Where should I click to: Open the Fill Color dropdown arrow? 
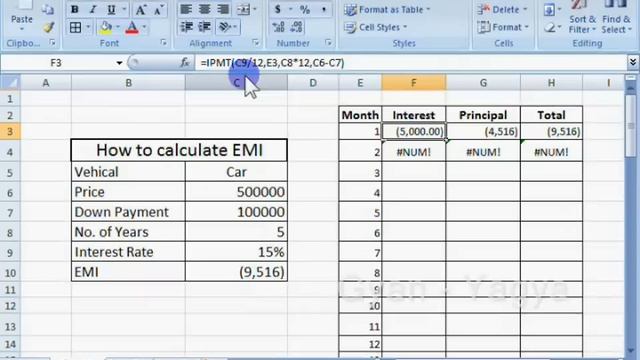coord(118,27)
